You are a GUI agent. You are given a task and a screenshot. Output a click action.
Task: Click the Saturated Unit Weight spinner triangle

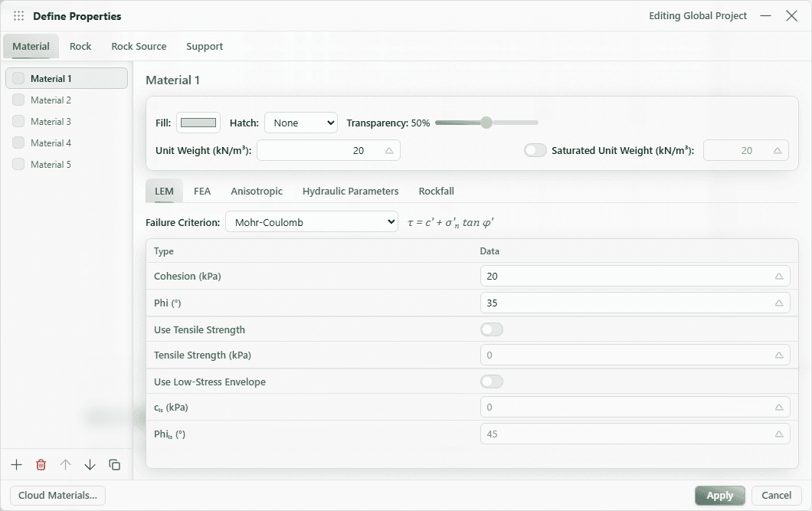click(778, 151)
